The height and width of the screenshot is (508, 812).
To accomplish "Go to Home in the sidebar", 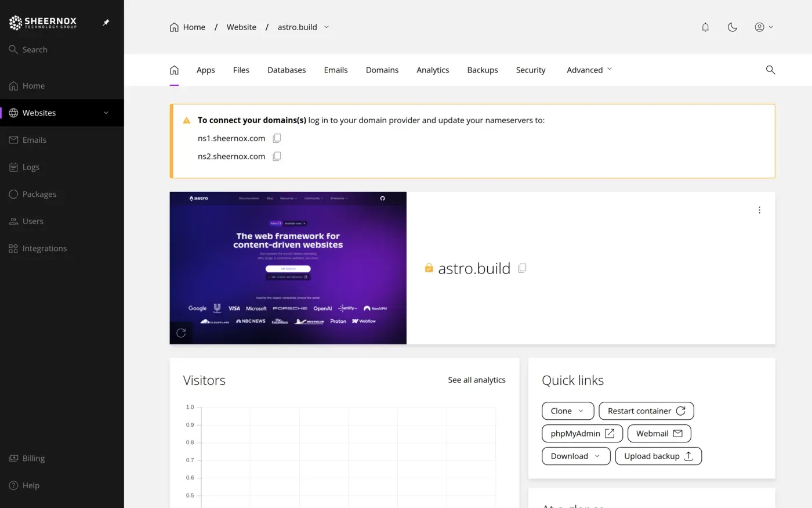I will pos(62,86).
